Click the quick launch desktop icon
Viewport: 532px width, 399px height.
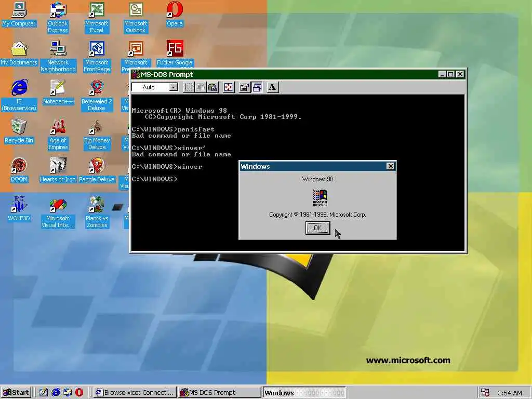click(x=44, y=393)
